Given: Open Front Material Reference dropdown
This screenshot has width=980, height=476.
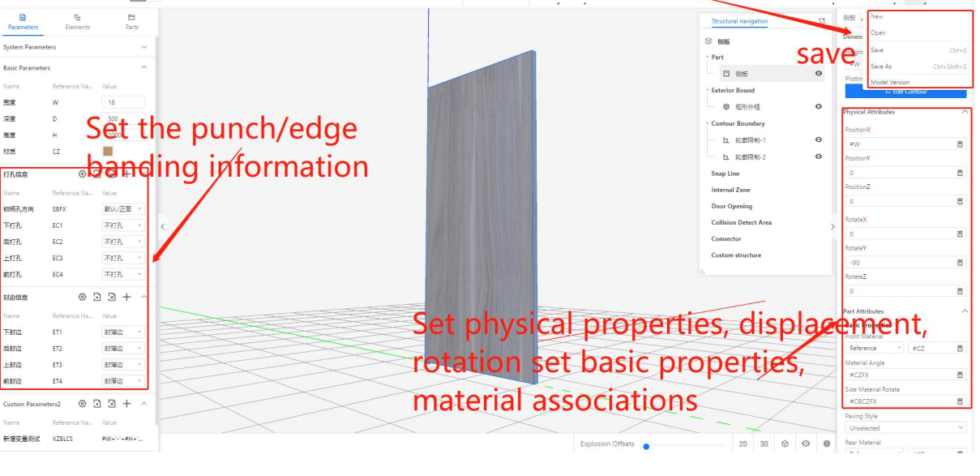Looking at the screenshot, I should coord(875,349).
